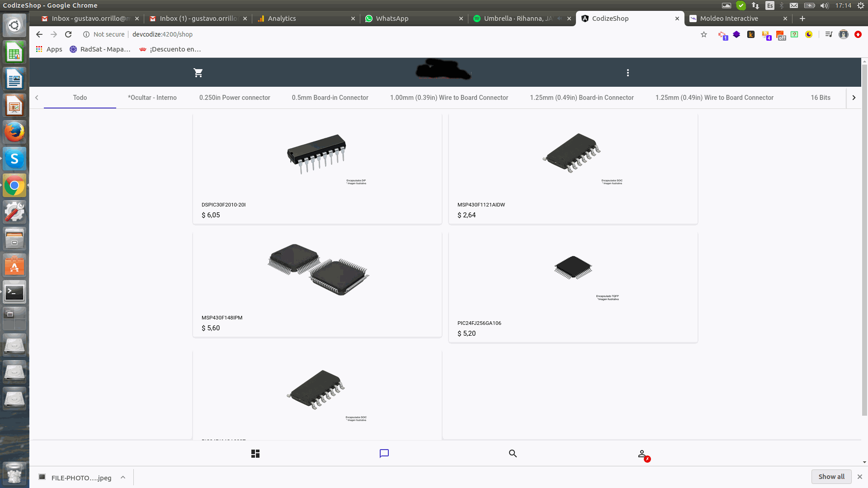Click the $ 5,20 price text
868x488 pixels.
467,333
